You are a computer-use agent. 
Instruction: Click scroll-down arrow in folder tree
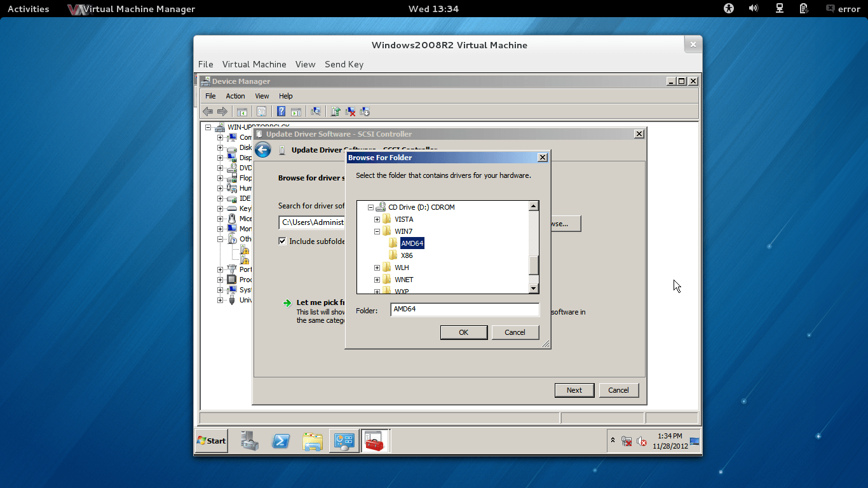pos(534,288)
